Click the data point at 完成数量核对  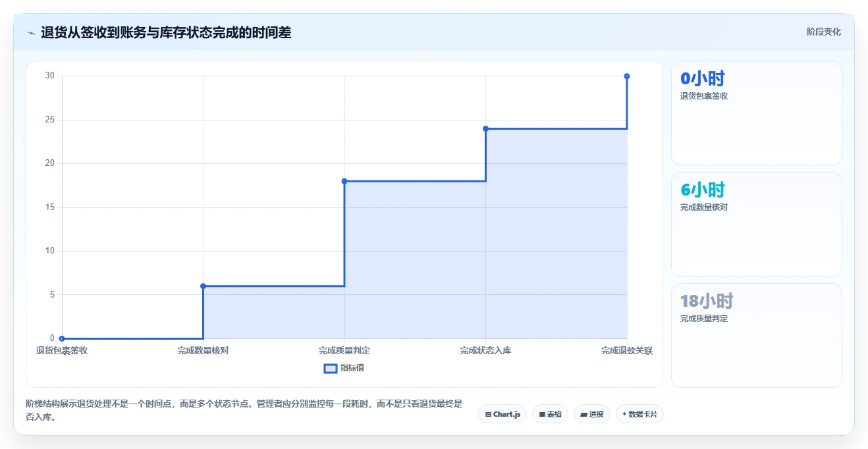203,286
